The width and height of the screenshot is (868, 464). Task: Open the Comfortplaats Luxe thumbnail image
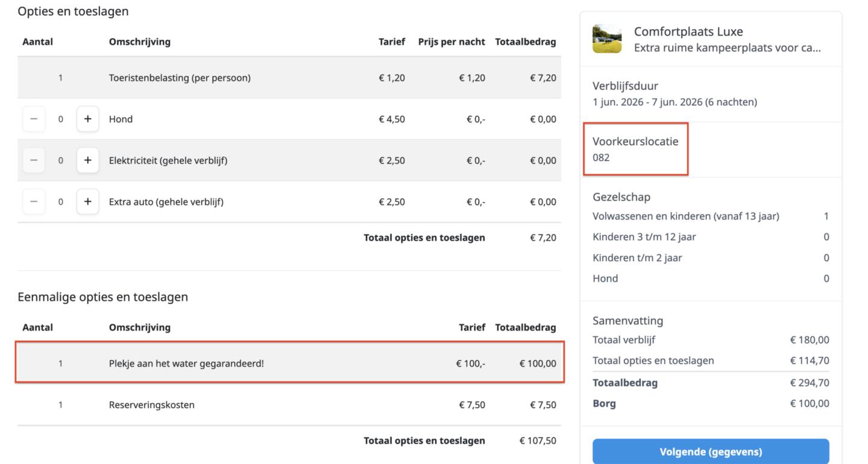[607, 39]
